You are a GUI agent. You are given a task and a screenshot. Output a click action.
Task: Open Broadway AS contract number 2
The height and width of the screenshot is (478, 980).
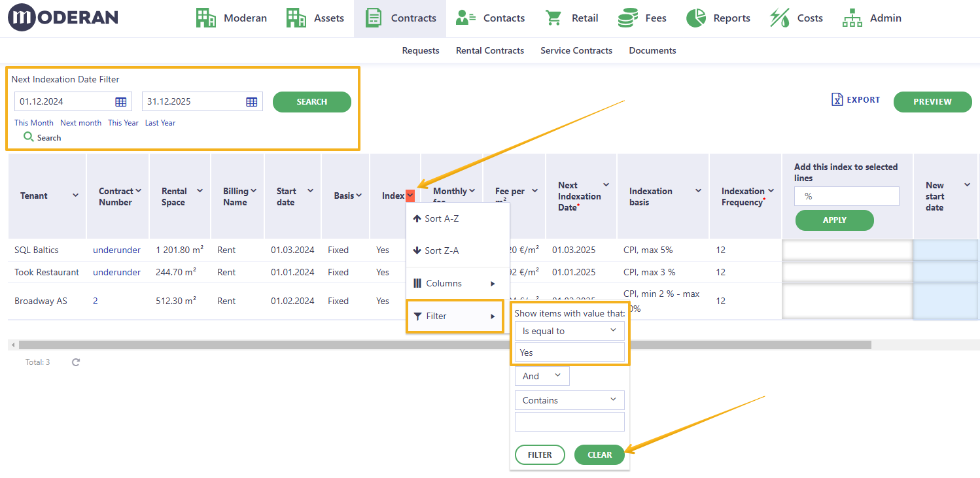(x=96, y=301)
